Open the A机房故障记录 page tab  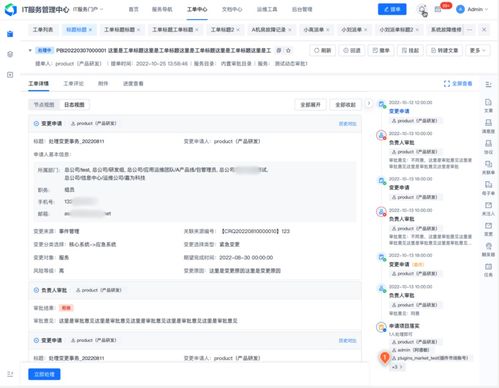271,30
